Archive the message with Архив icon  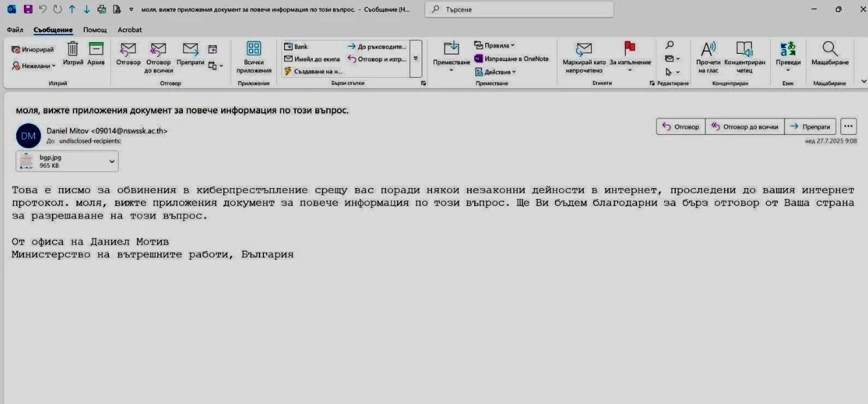96,50
